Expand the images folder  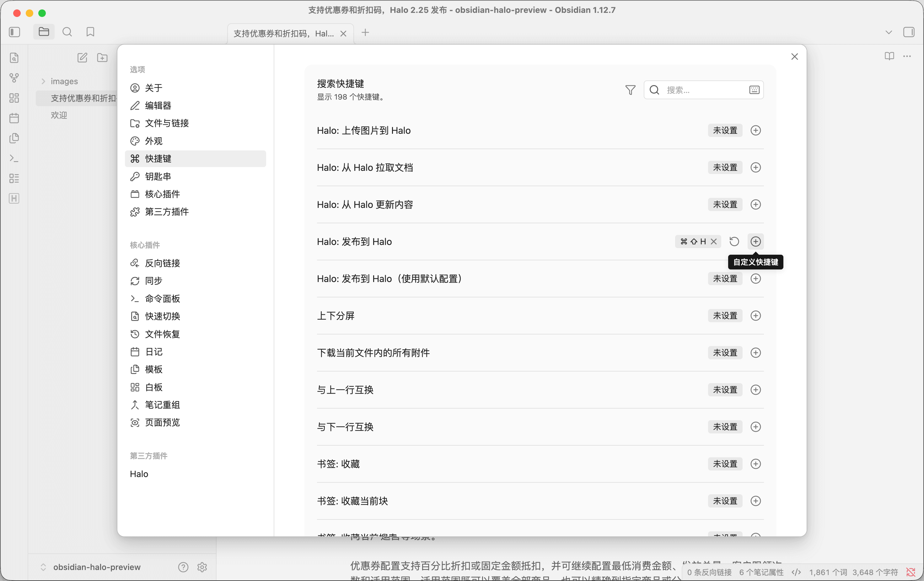tap(64, 81)
